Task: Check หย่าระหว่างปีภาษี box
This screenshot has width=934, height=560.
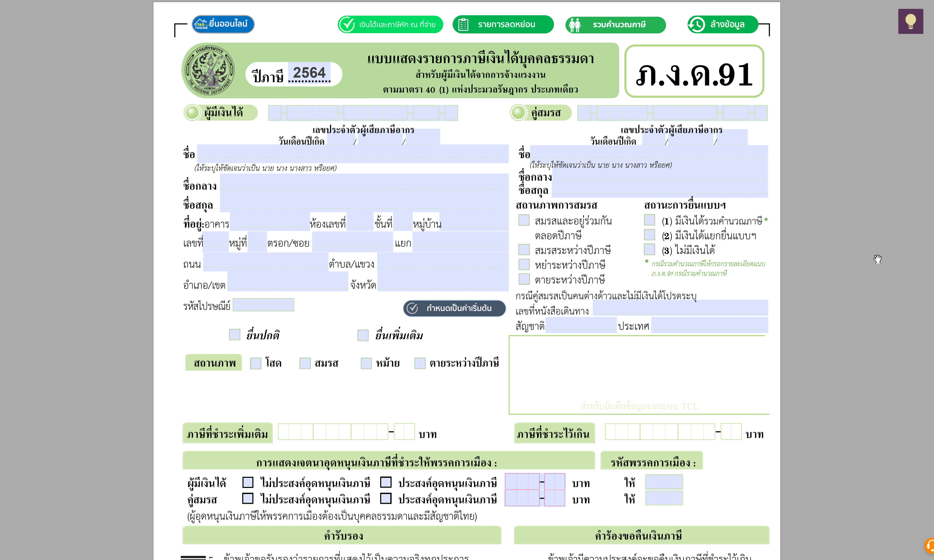Action: click(x=524, y=264)
